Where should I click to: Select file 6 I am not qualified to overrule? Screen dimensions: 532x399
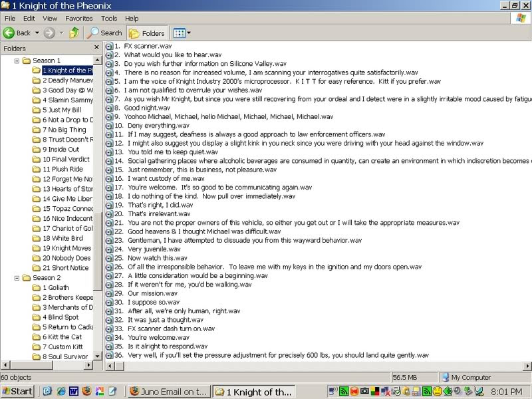click(x=188, y=90)
